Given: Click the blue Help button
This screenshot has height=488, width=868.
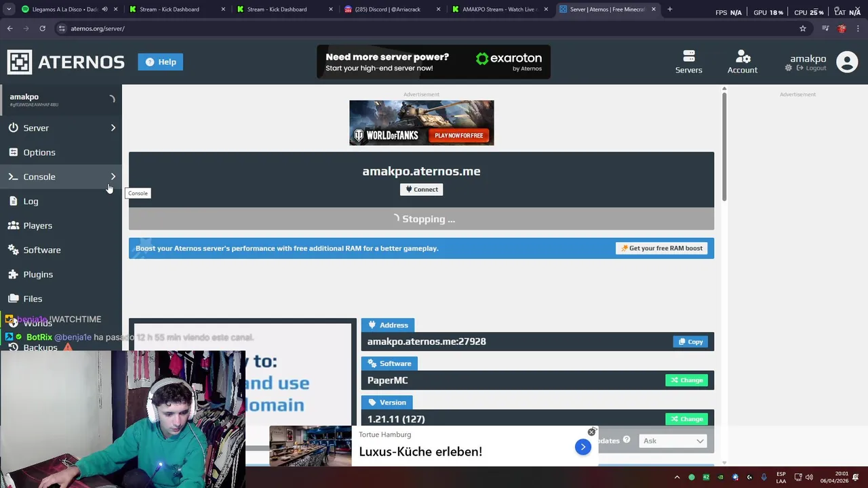Looking at the screenshot, I should [x=160, y=62].
